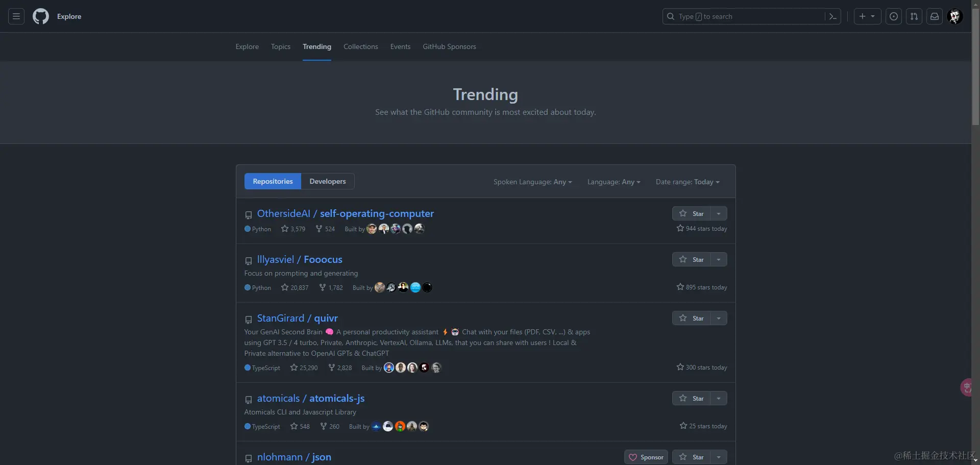
Task: Click the fork count 2,828 for quivr
Action: (340, 368)
